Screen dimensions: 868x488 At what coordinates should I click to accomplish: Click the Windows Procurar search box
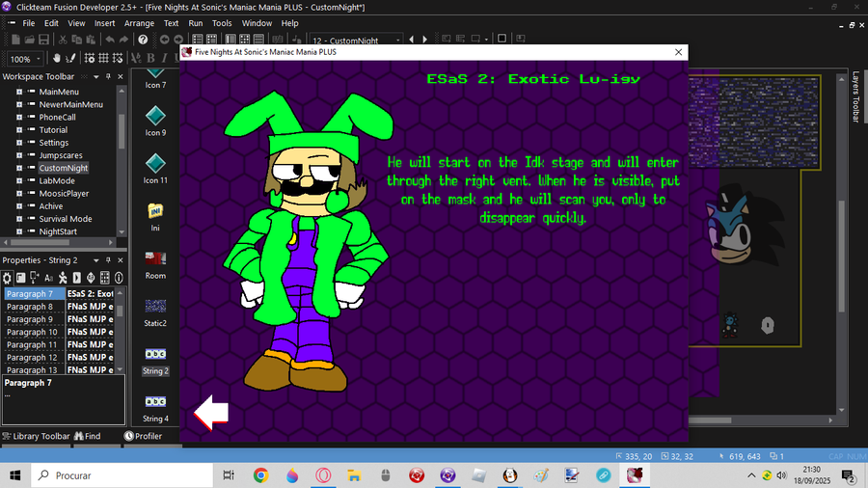pos(122,475)
